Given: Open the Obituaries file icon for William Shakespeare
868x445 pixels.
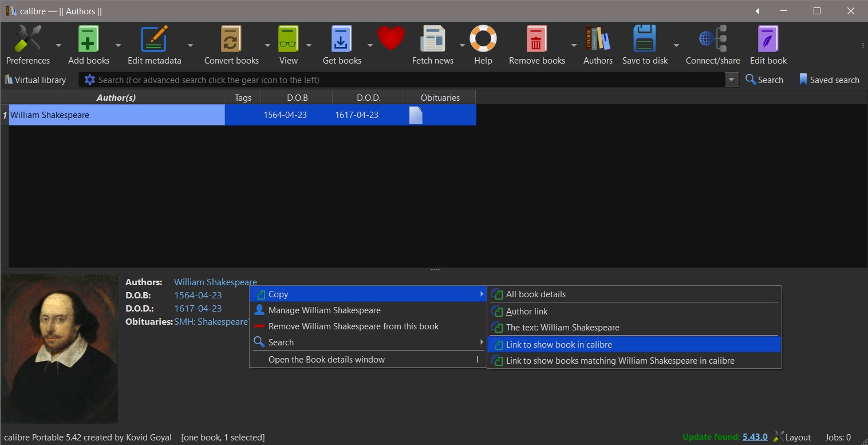Looking at the screenshot, I should 416,115.
